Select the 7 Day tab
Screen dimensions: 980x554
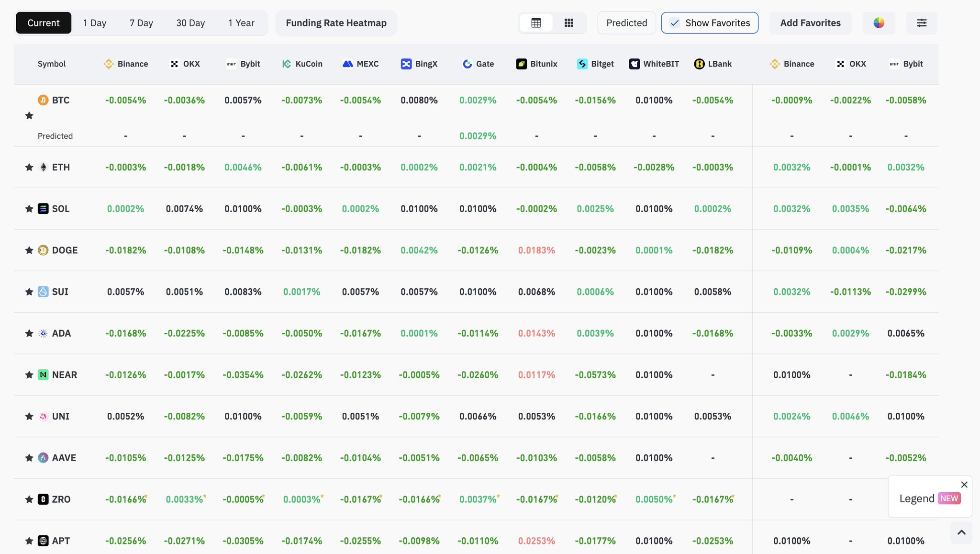[x=141, y=23]
